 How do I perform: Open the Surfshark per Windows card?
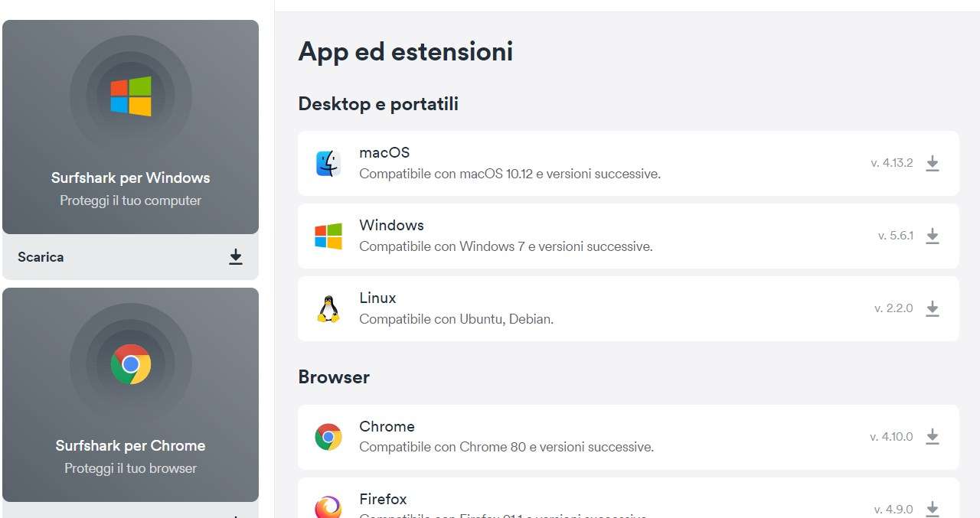pos(130,178)
